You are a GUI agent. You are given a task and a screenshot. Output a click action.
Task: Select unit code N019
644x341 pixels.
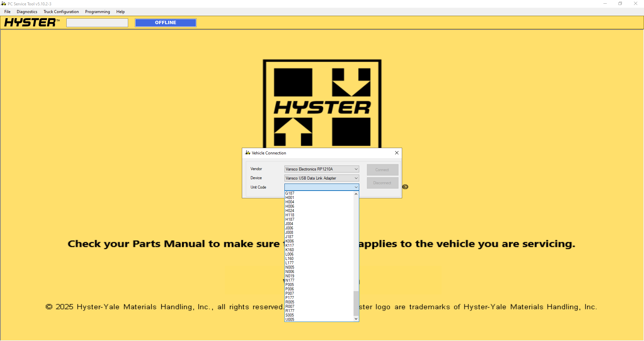(319, 276)
